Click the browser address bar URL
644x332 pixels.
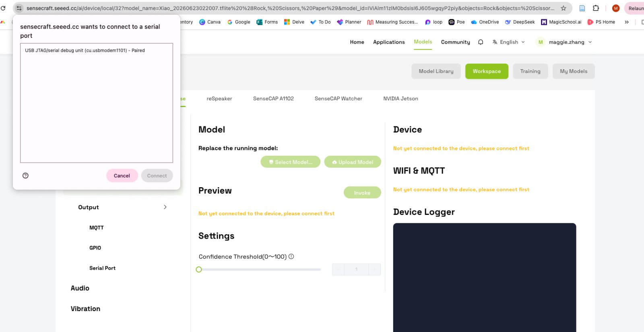pyautogui.click(x=290, y=8)
